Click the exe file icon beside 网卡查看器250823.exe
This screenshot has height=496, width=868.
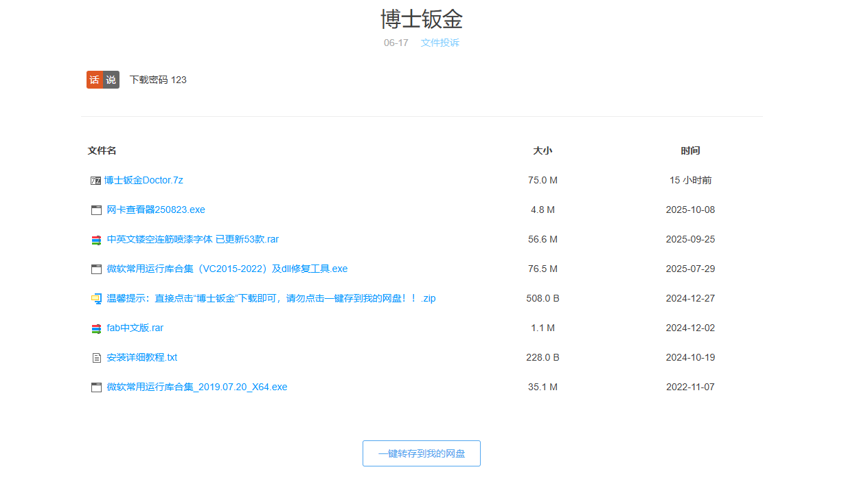(96, 210)
